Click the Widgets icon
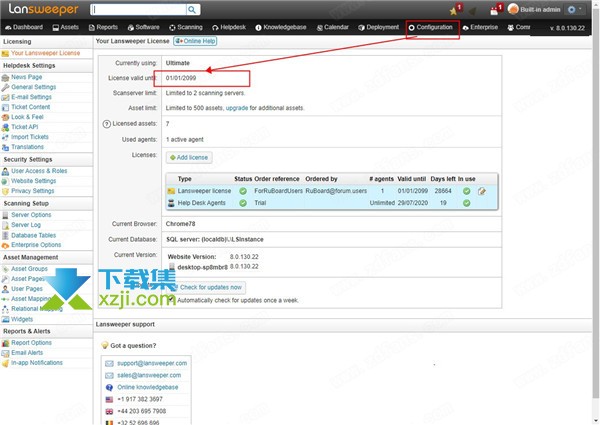600x425 pixels. [x=5, y=319]
